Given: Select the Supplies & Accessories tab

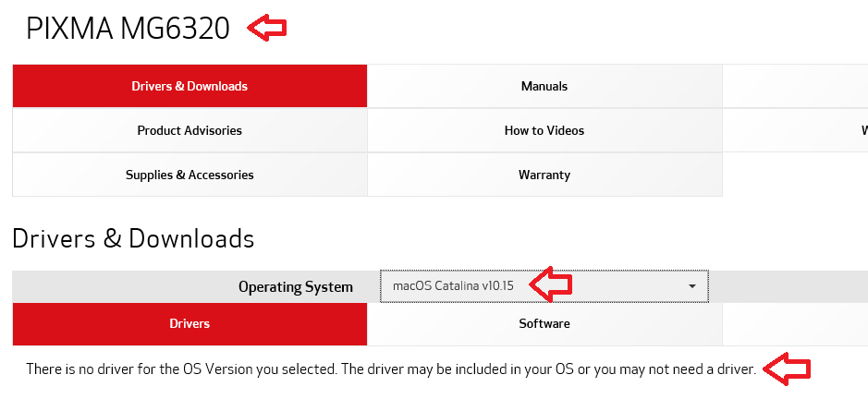Looking at the screenshot, I should click(x=189, y=175).
